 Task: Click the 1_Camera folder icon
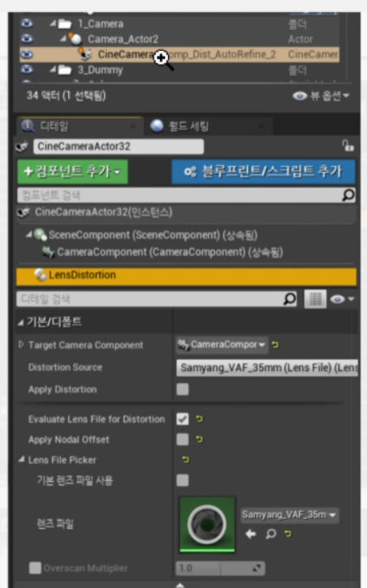coord(65,24)
